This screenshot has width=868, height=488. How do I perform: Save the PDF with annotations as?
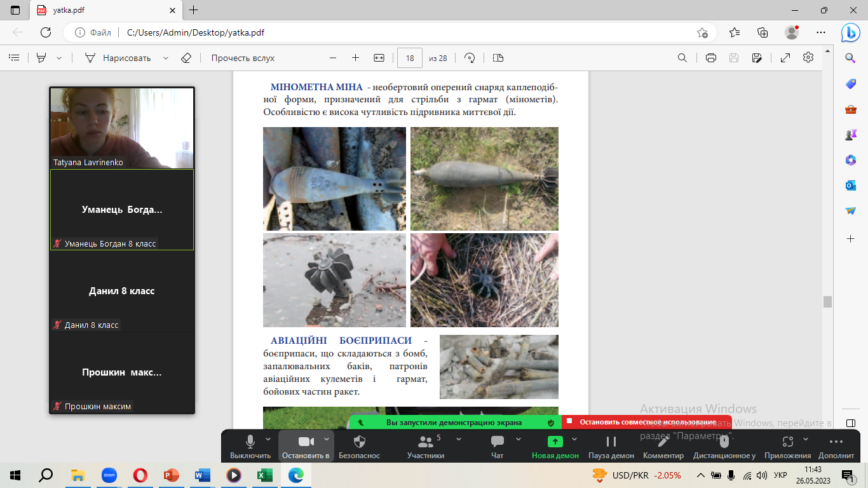[757, 58]
